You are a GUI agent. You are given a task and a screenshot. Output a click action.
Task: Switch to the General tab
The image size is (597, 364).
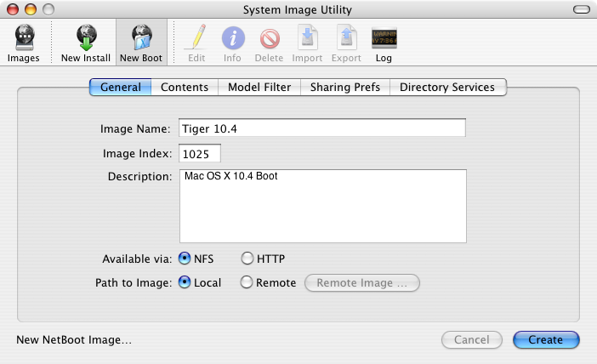(121, 88)
